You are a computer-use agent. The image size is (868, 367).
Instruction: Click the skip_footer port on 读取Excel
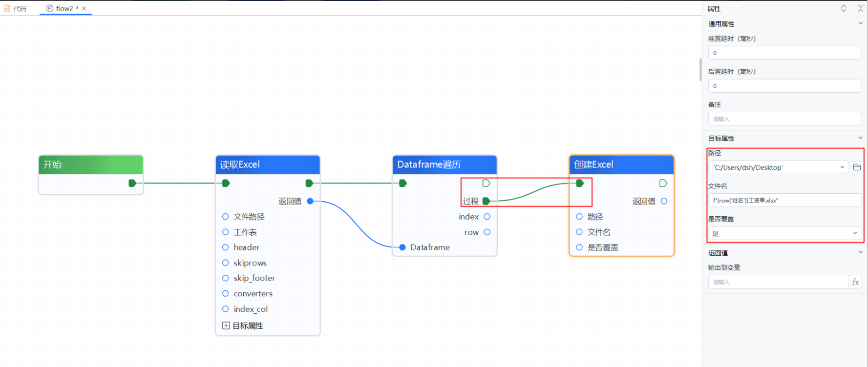point(225,278)
